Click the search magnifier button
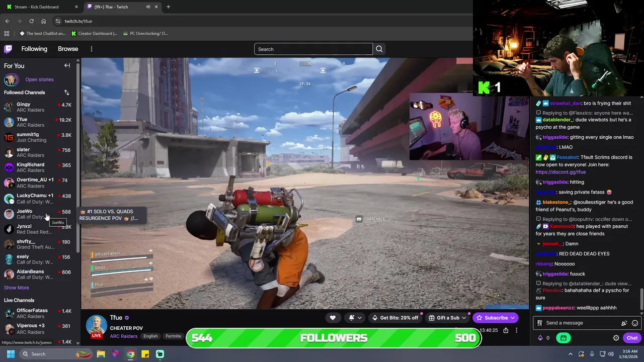644x362 pixels. click(379, 49)
